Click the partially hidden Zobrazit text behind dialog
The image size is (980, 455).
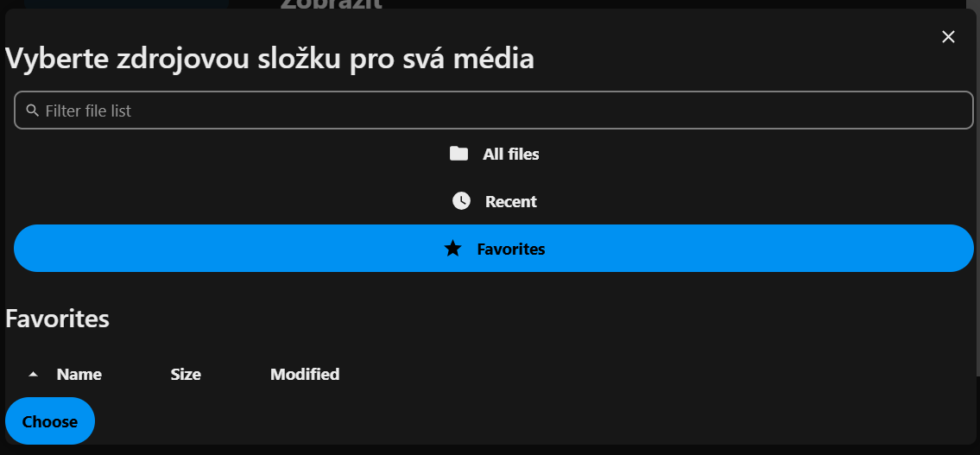[331, 4]
